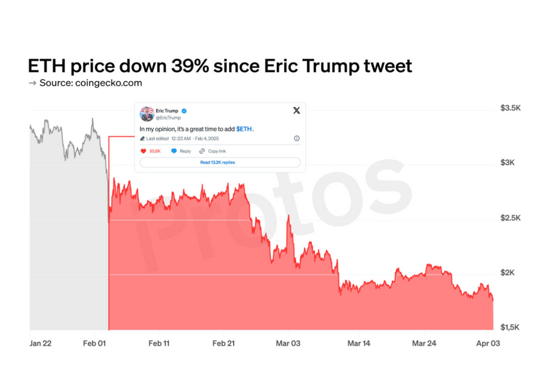Click the Apr 03 axis label
Screen dimensions: 543x392
488,343
